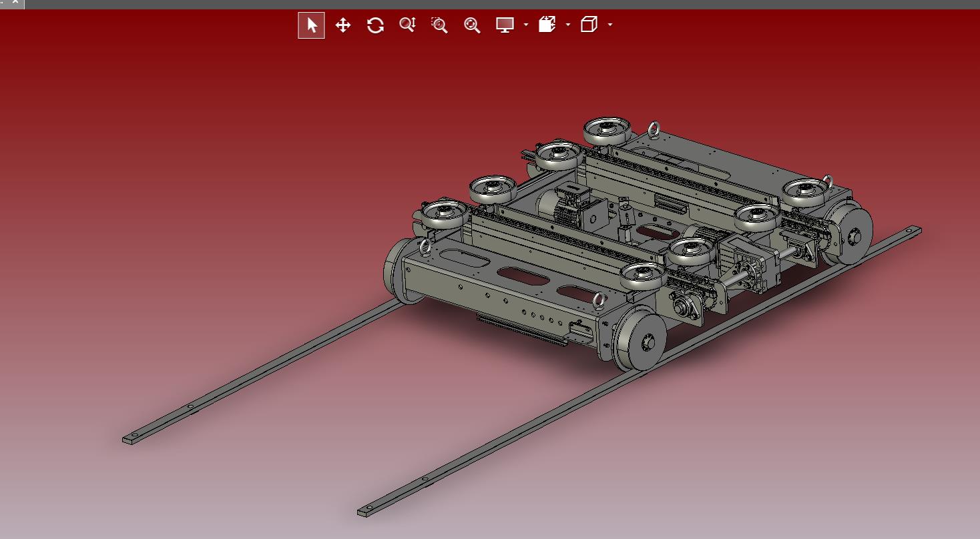Screen dimensions: 980x539
Task: Click the section view box icon
Action: point(547,25)
